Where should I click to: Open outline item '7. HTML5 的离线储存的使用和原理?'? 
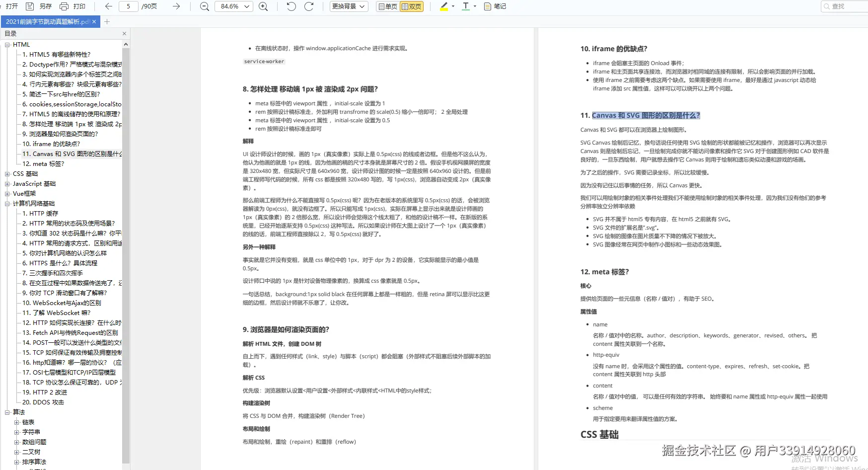72,114
